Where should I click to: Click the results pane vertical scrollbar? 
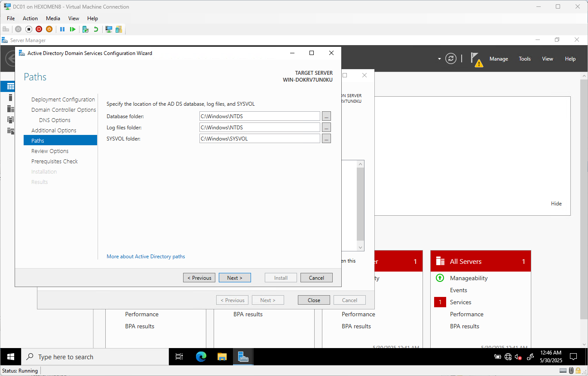click(360, 205)
